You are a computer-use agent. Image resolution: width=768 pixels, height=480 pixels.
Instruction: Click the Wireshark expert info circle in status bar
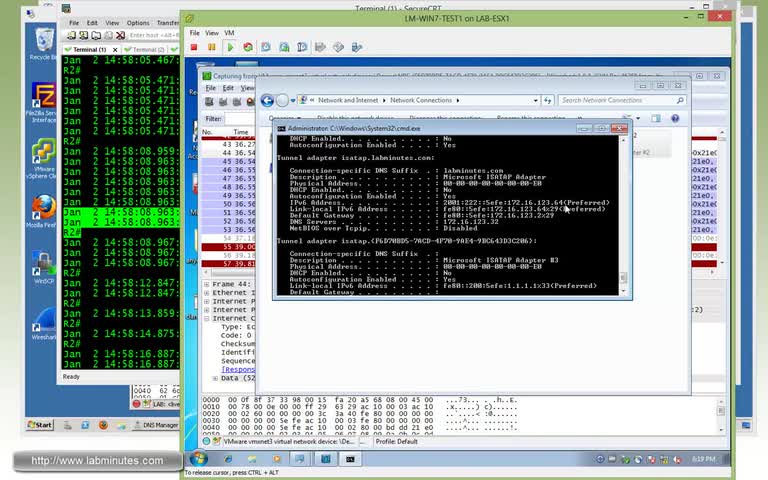tap(206, 441)
